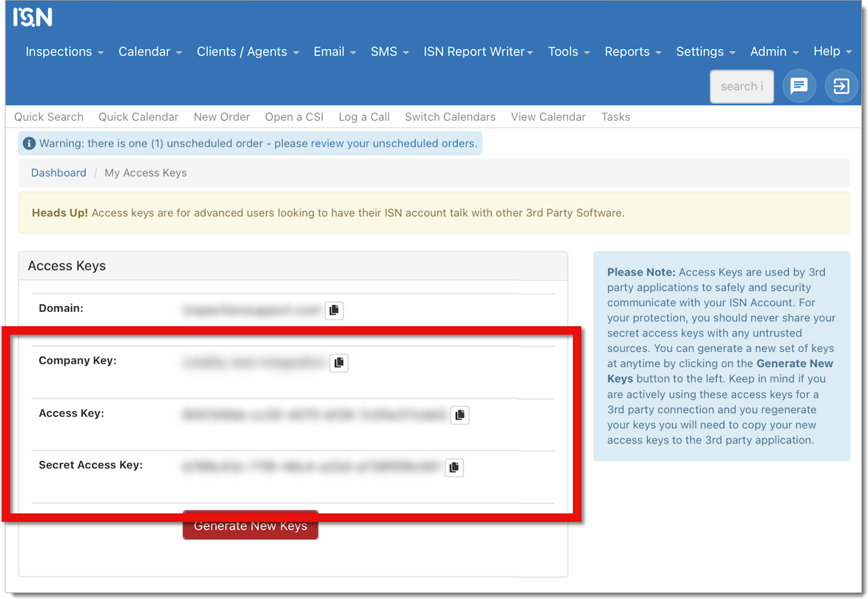The height and width of the screenshot is (599, 868).
Task: Open New Order from quick links
Action: point(222,117)
